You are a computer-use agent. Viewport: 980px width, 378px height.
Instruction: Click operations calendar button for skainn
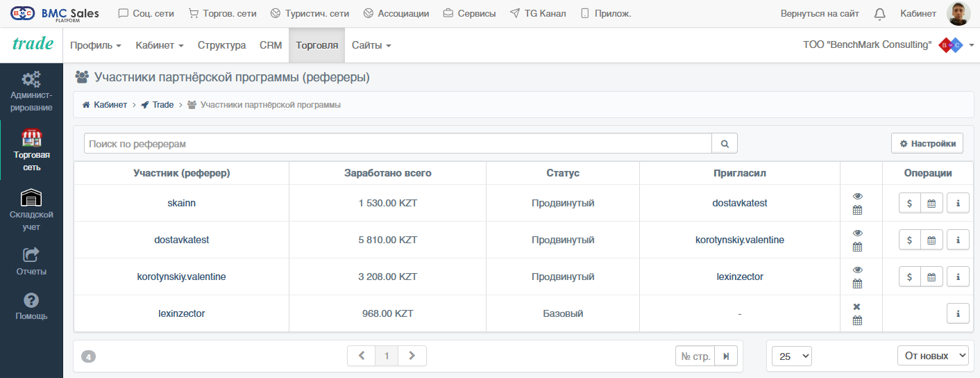coord(931,203)
